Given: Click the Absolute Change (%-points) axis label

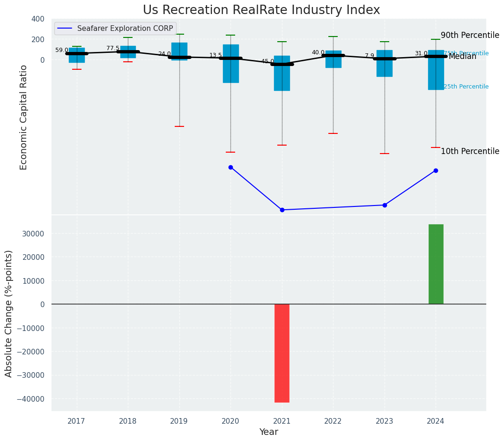Looking at the screenshot, I should [x=9, y=313].
